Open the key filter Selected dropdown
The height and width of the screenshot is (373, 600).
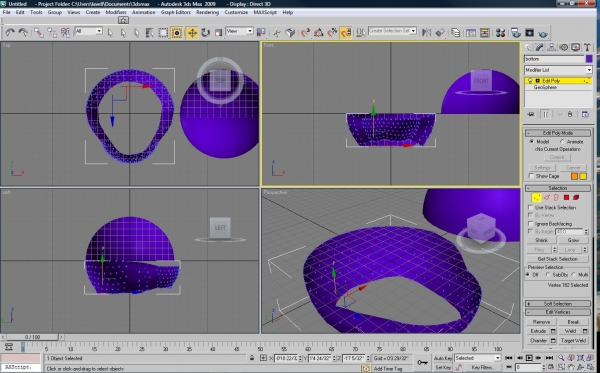[x=478, y=358]
